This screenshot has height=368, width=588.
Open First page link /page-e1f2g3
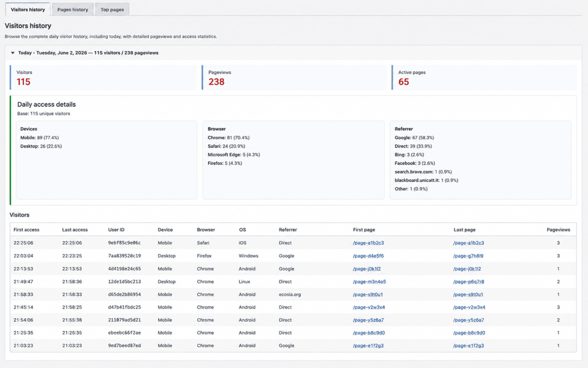point(368,345)
